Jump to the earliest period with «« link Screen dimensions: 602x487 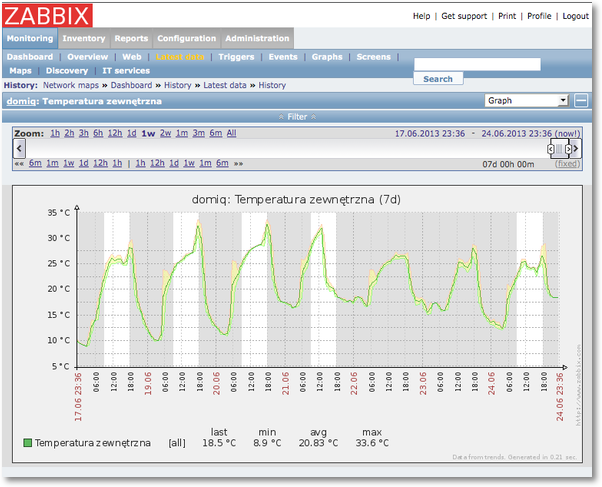[19, 164]
